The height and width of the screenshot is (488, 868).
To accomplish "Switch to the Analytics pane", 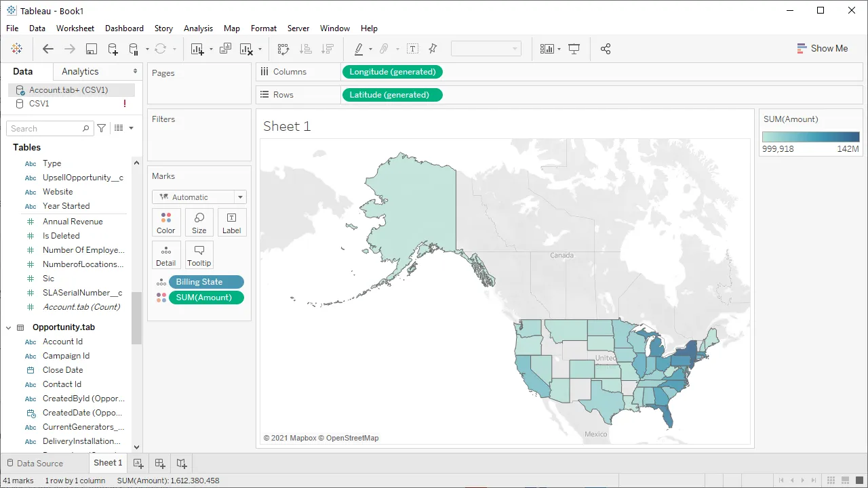I will [x=80, y=70].
